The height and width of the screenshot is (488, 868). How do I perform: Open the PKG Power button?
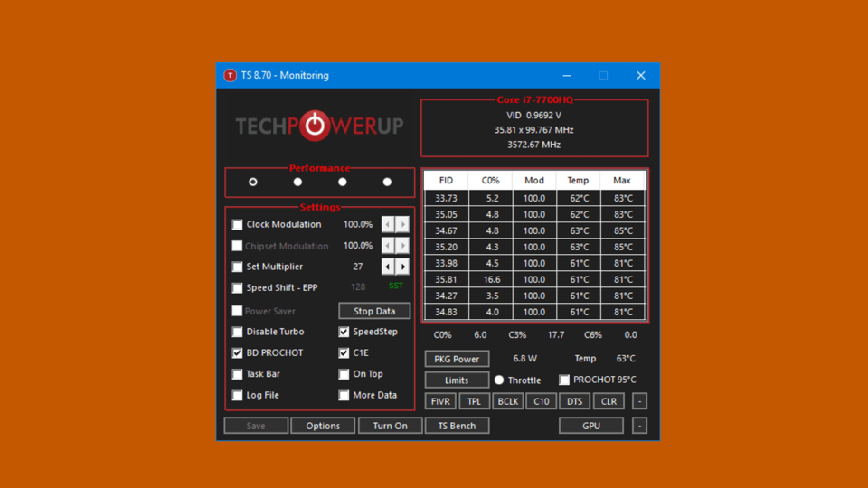point(457,359)
